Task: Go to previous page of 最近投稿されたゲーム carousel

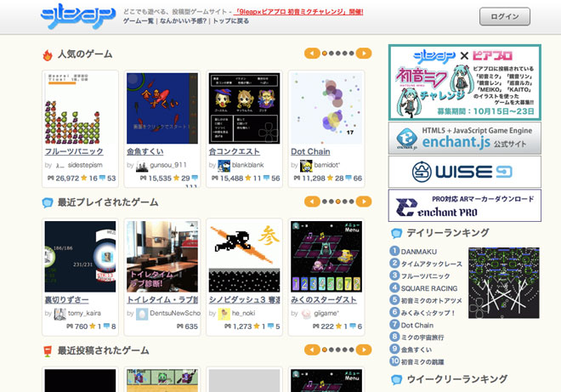Action: tap(312, 349)
